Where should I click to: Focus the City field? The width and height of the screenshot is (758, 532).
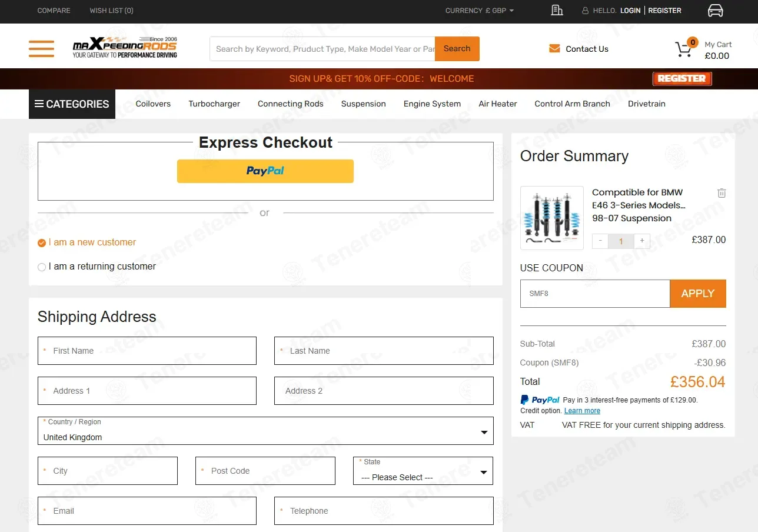pyautogui.click(x=108, y=471)
